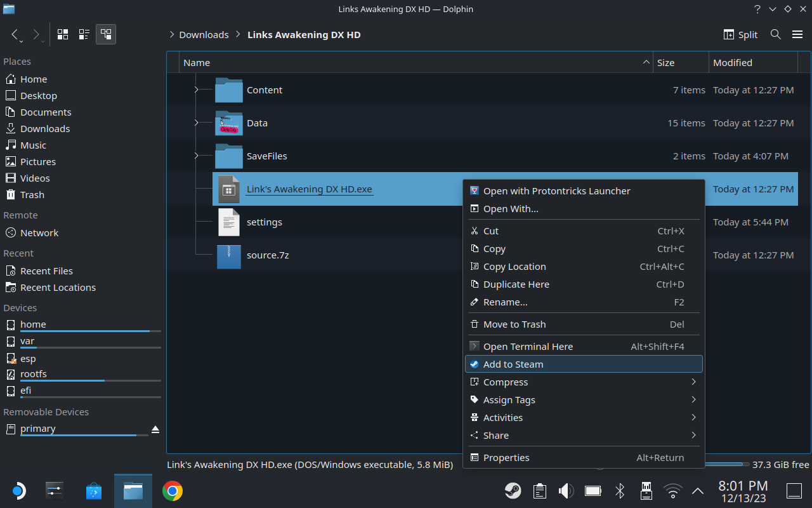
Task: Switch to Icons view mode
Action: [63, 35]
